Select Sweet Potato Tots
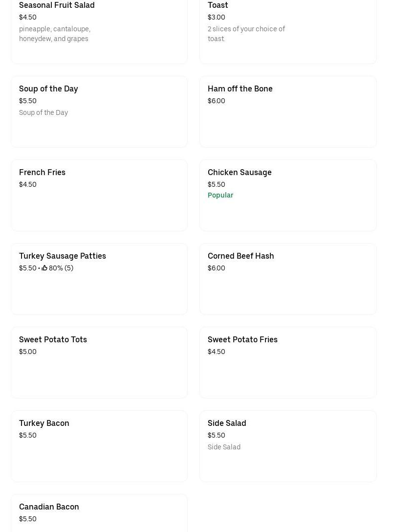The image size is (393, 532). pyautogui.click(x=53, y=339)
